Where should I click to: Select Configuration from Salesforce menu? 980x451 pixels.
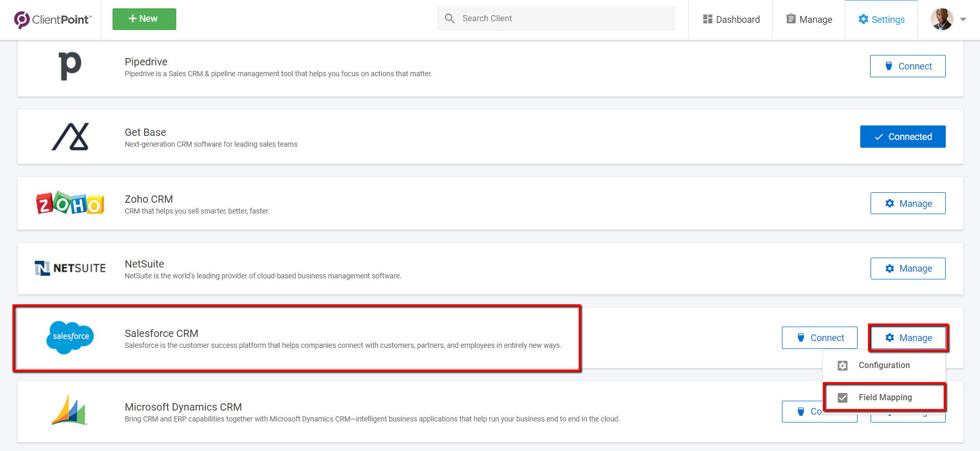884,365
